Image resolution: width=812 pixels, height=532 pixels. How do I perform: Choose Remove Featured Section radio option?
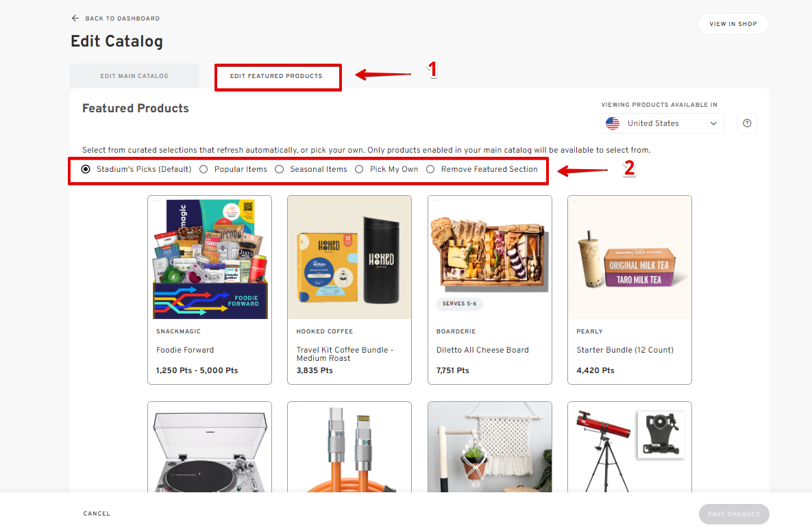[430, 169]
